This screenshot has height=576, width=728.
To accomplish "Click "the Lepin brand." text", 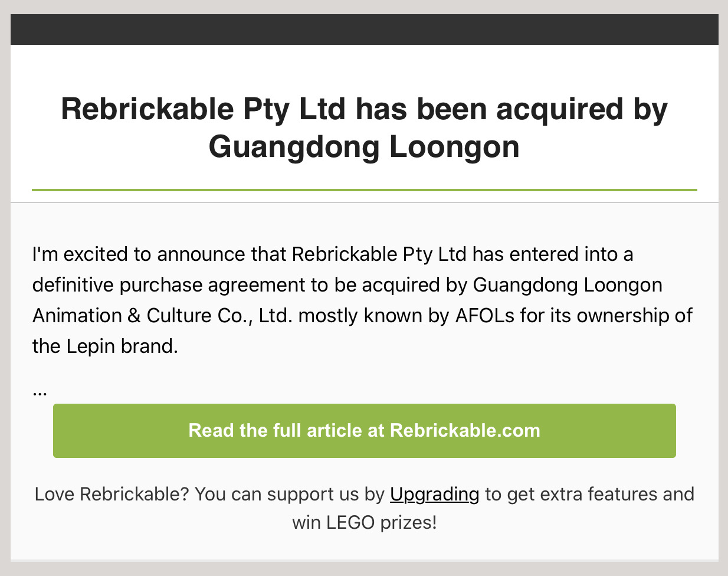I will pyautogui.click(x=105, y=346).
